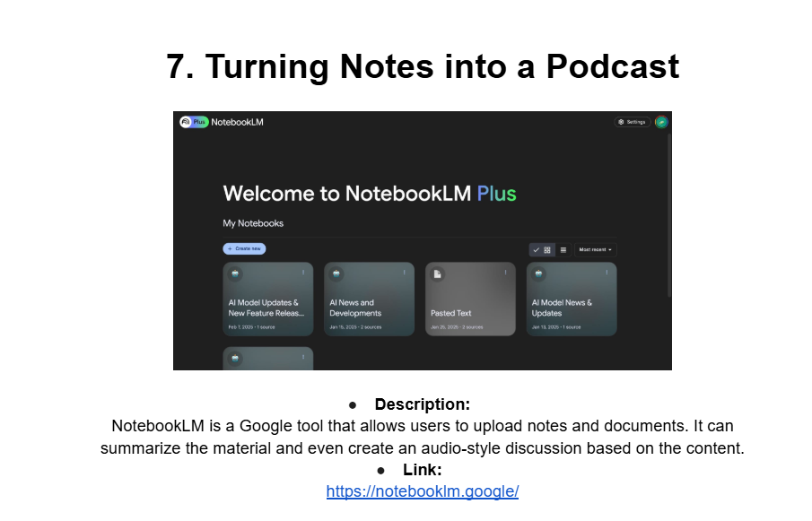Click the NotebookLM Plus logo badge

click(194, 122)
